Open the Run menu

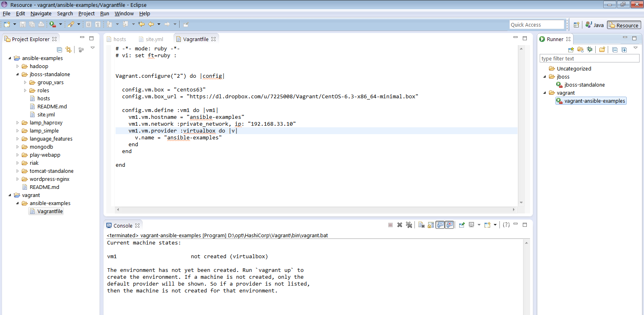pos(105,13)
